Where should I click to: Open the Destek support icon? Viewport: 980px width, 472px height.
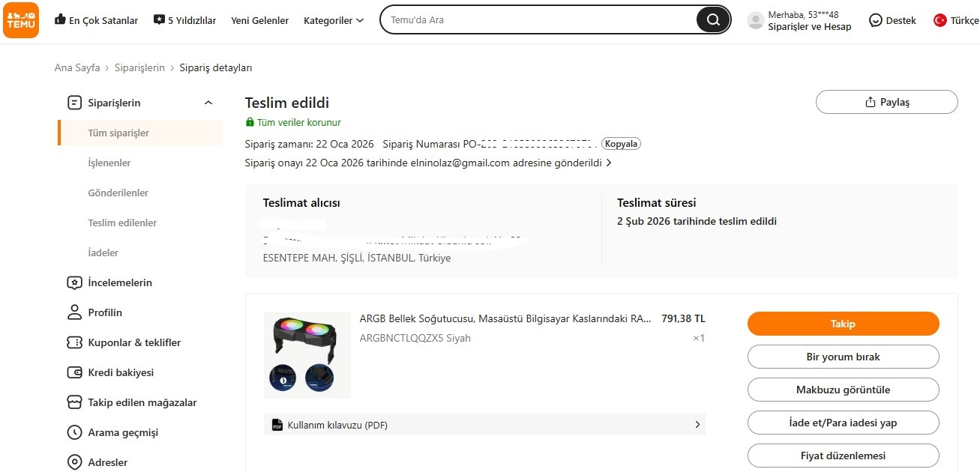click(x=875, y=20)
